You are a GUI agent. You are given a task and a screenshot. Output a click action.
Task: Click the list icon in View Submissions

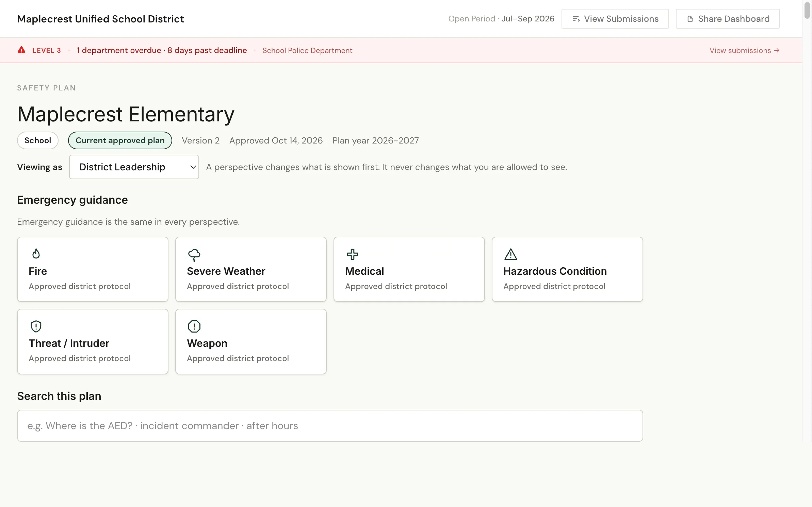pyautogui.click(x=576, y=19)
